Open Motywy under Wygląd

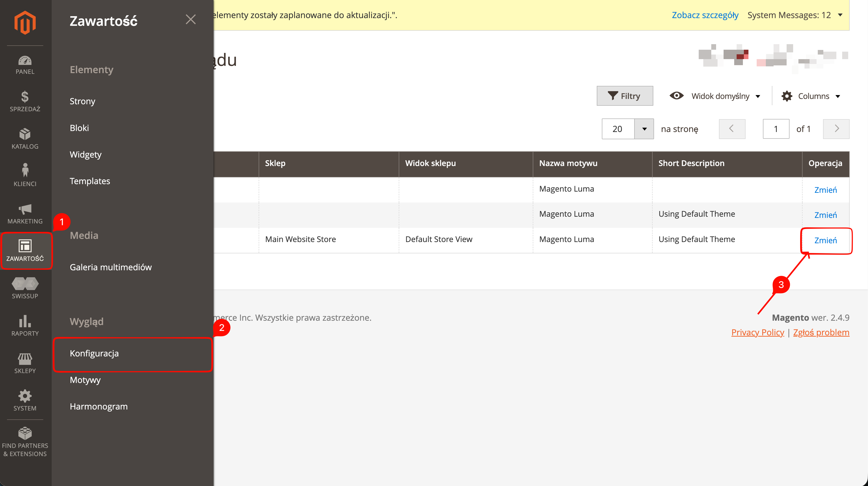coord(85,380)
